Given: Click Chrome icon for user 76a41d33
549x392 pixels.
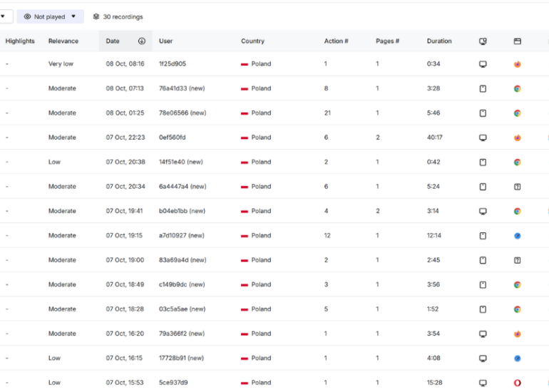Looking at the screenshot, I should (517, 88).
